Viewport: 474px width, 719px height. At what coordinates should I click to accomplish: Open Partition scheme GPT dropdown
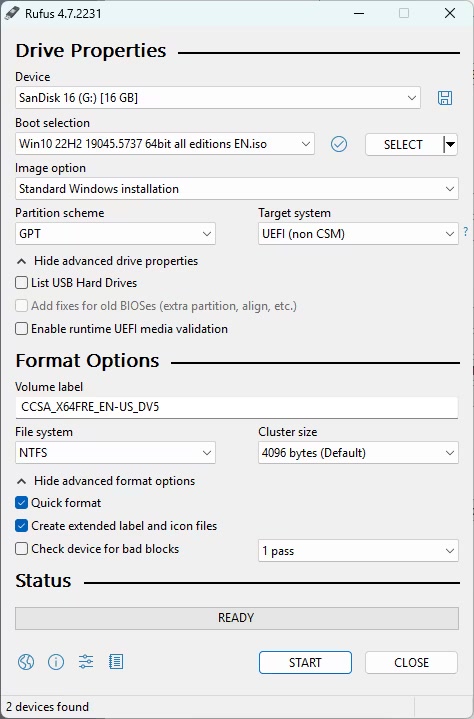point(116,234)
